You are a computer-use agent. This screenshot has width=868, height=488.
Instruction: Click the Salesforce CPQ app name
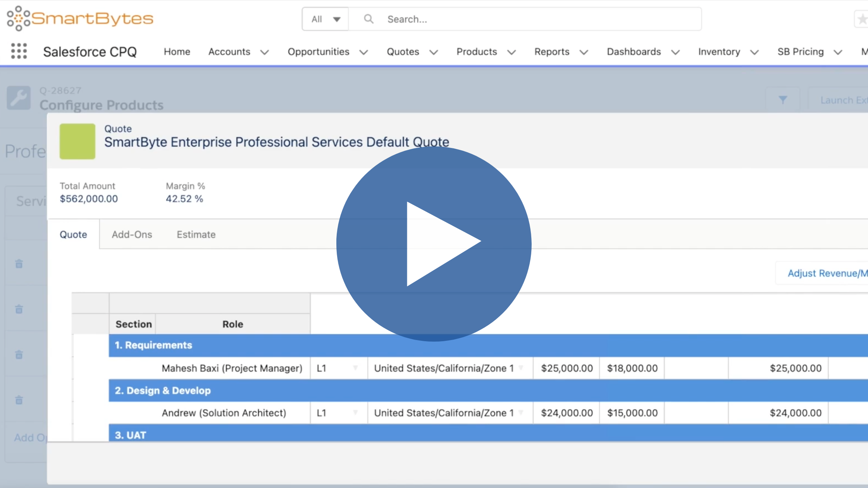(90, 52)
